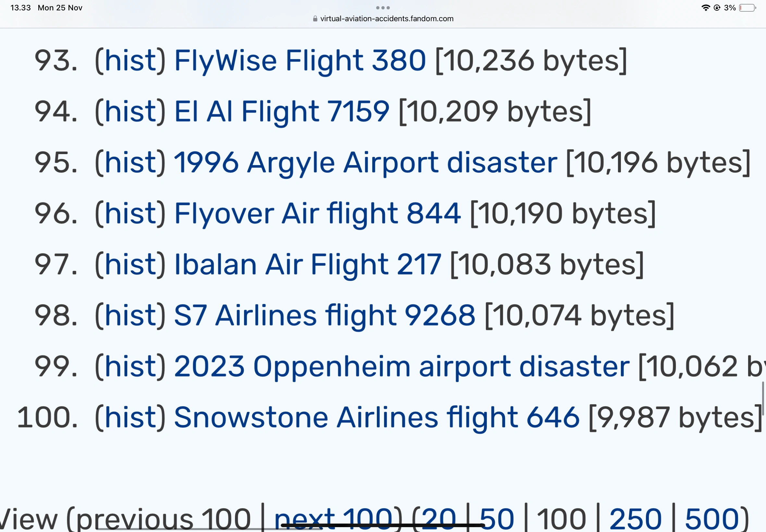
Task: Go to next 100 results
Action: pyautogui.click(x=333, y=518)
